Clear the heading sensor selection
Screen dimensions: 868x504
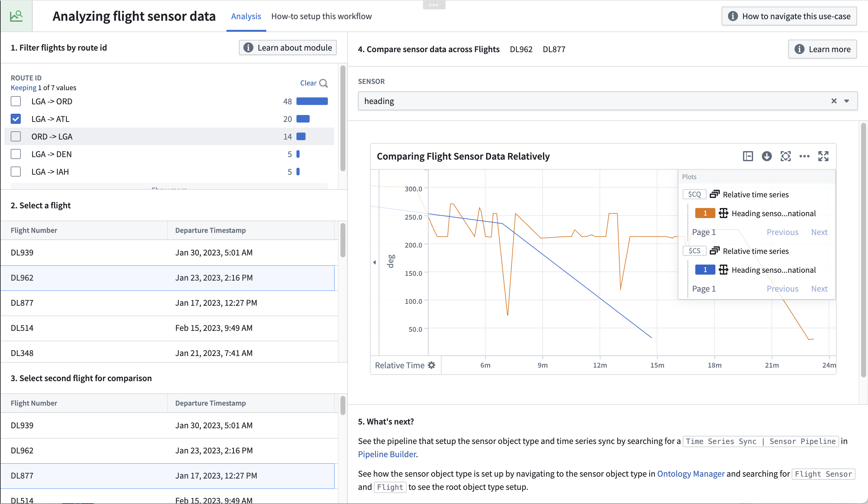834,101
